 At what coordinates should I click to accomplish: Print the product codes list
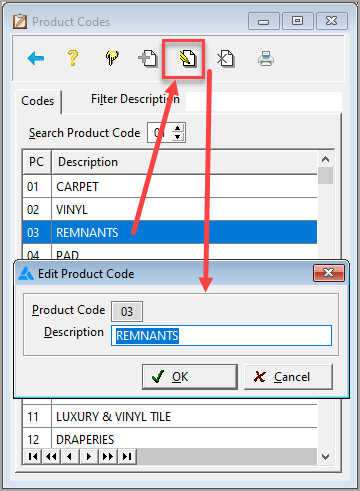[266, 59]
